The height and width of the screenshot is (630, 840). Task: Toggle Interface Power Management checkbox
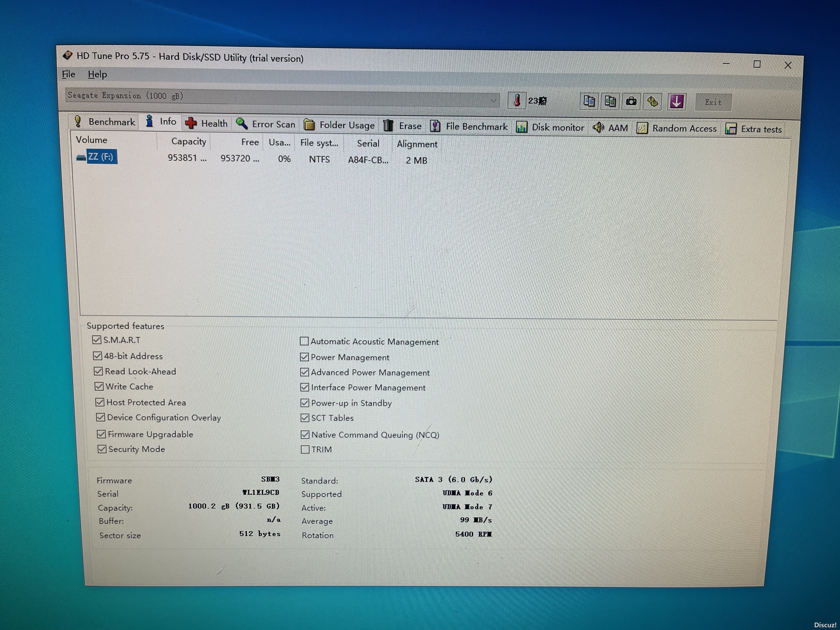305,387
